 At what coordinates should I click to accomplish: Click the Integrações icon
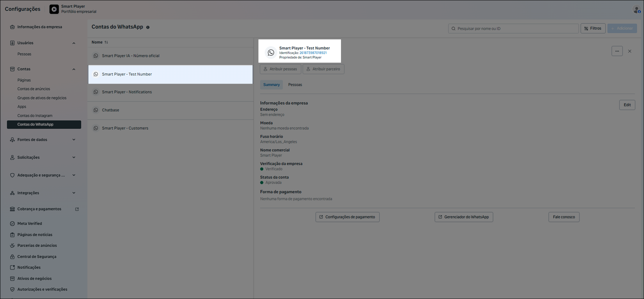pos(12,193)
